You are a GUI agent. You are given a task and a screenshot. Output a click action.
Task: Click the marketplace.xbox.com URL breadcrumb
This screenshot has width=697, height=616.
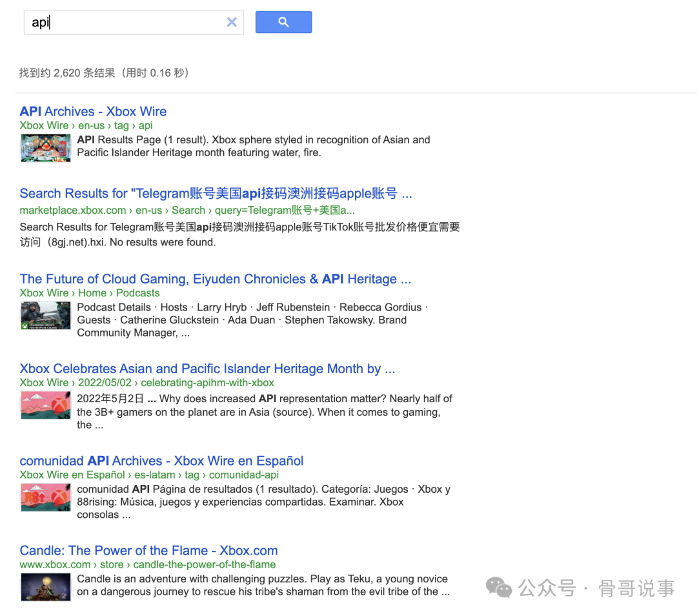click(x=187, y=210)
